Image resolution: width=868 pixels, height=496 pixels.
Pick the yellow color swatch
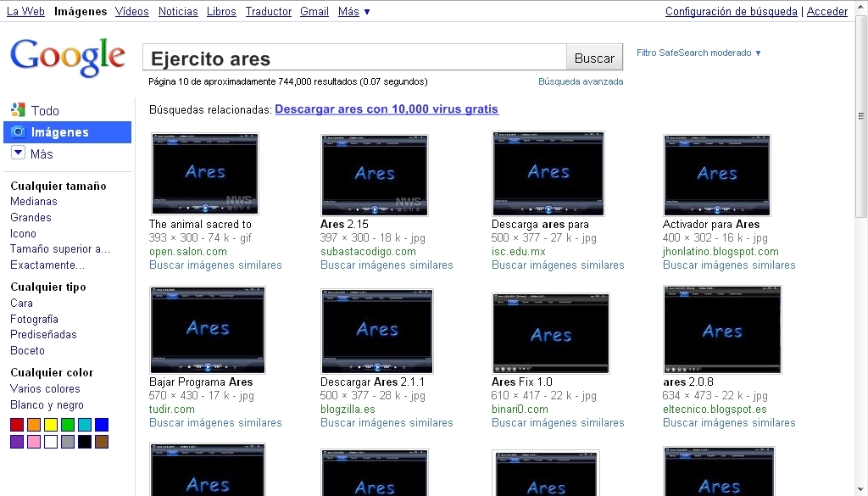coord(51,425)
